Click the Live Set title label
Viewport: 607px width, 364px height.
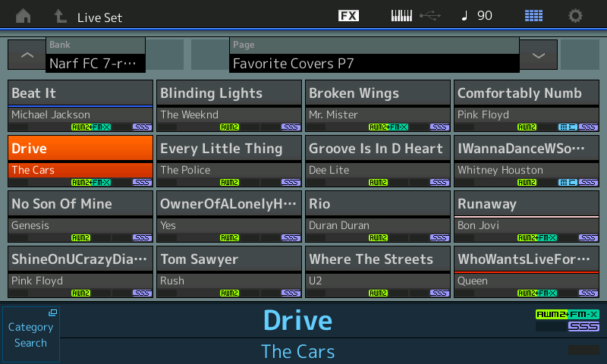coord(99,17)
